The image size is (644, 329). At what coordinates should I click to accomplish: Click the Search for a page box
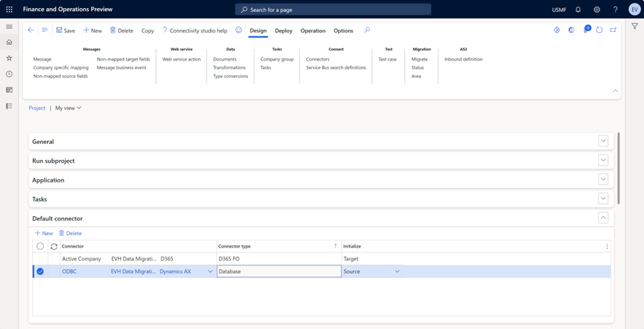point(333,9)
